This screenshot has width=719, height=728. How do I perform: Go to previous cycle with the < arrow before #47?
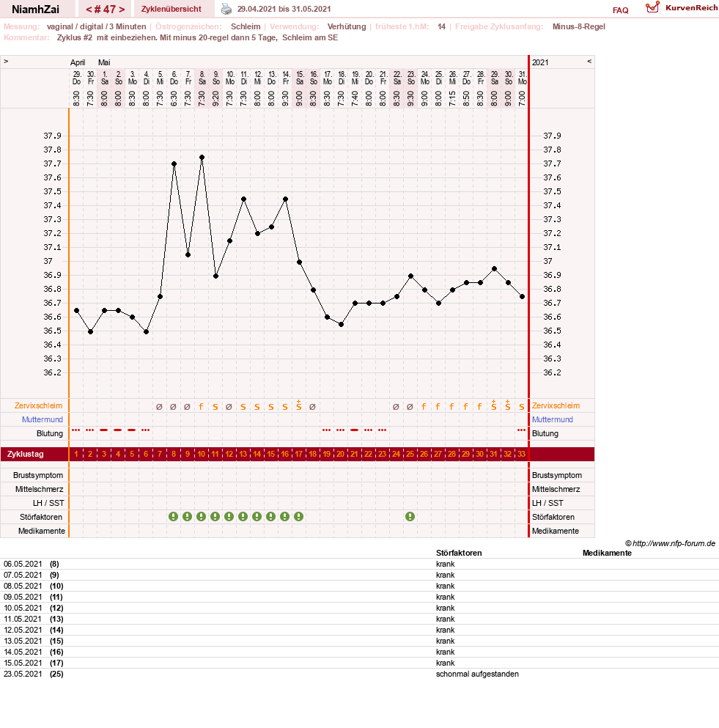[x=89, y=10]
